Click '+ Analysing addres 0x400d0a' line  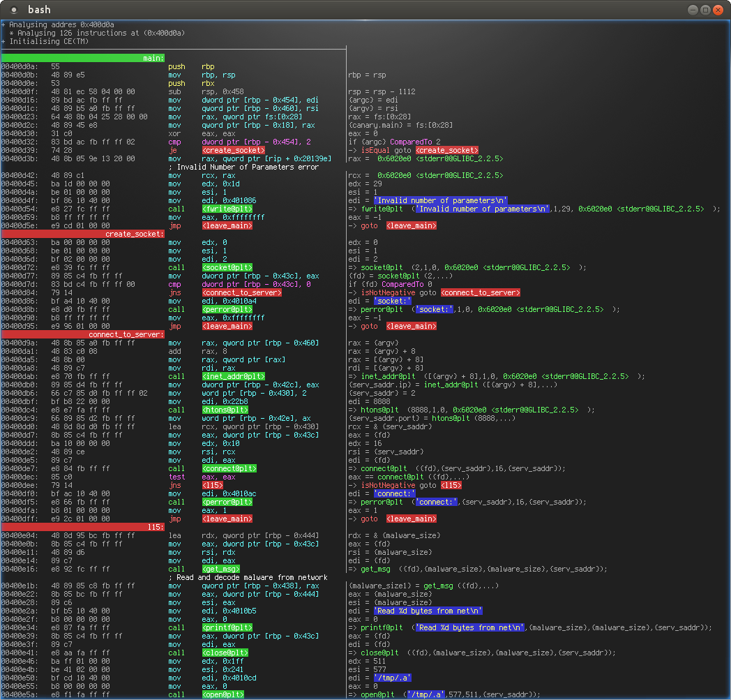pos(58,24)
